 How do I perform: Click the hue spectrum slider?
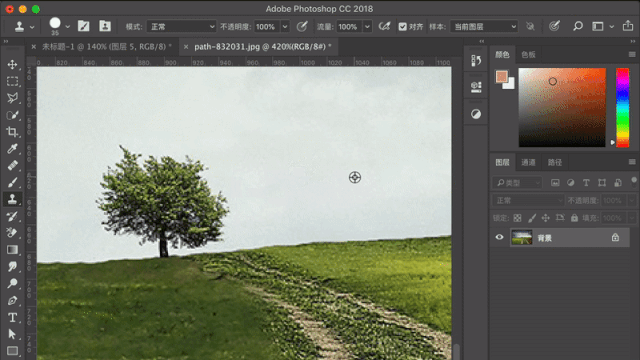pos(622,107)
